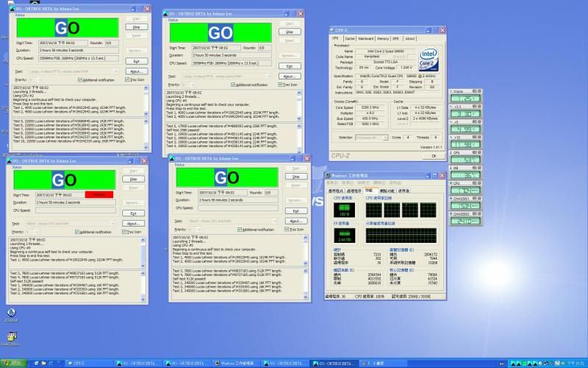
Task: Click the Windows Task Manager taskbar button
Action: (x=237, y=363)
